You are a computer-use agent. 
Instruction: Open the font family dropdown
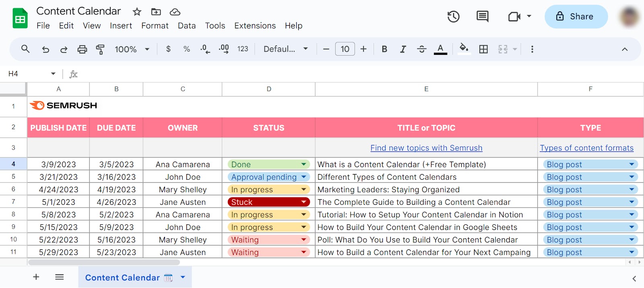285,49
